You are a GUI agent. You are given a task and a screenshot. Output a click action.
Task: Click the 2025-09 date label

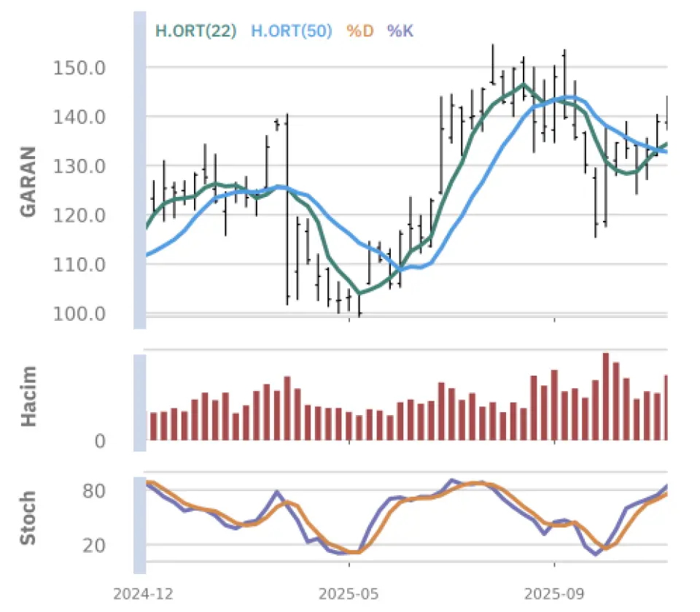pos(555,594)
